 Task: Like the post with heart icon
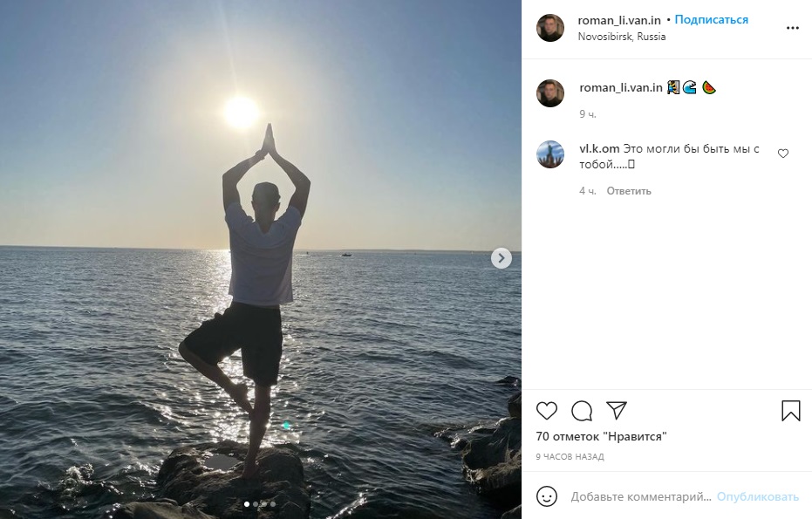(547, 411)
